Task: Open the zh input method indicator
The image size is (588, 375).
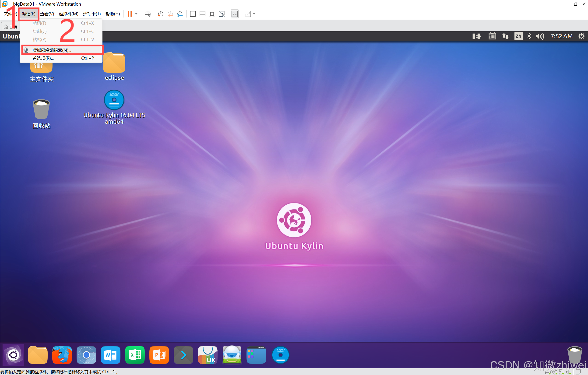Action: point(518,36)
